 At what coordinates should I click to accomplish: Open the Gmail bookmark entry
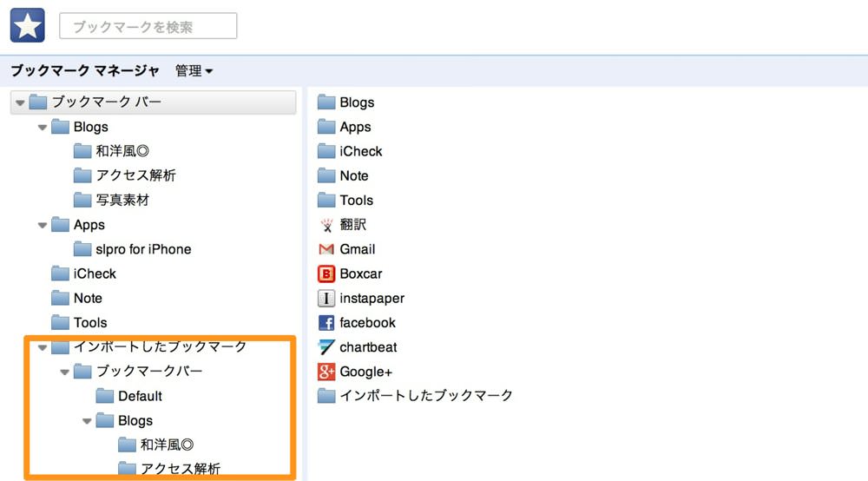(357, 249)
